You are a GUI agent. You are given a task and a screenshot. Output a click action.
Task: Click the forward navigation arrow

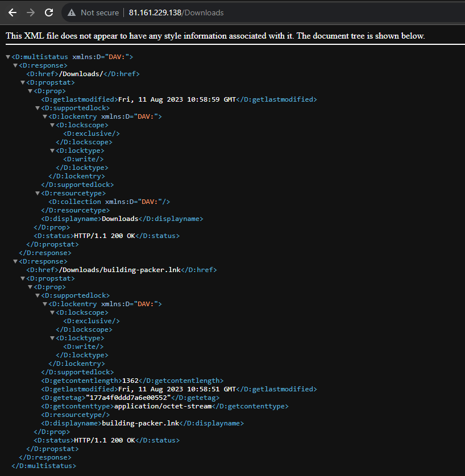click(31, 12)
